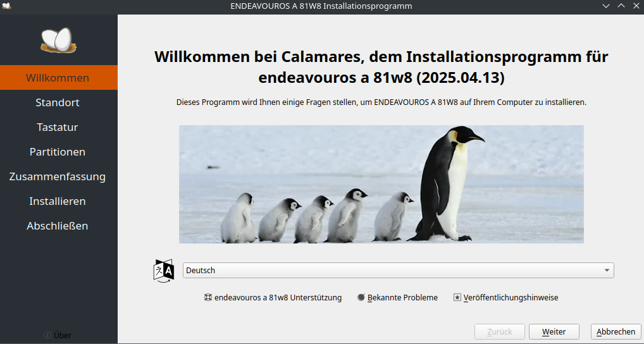Close the installer window
Image resolution: width=644 pixels, height=344 pixels.
(x=636, y=6)
